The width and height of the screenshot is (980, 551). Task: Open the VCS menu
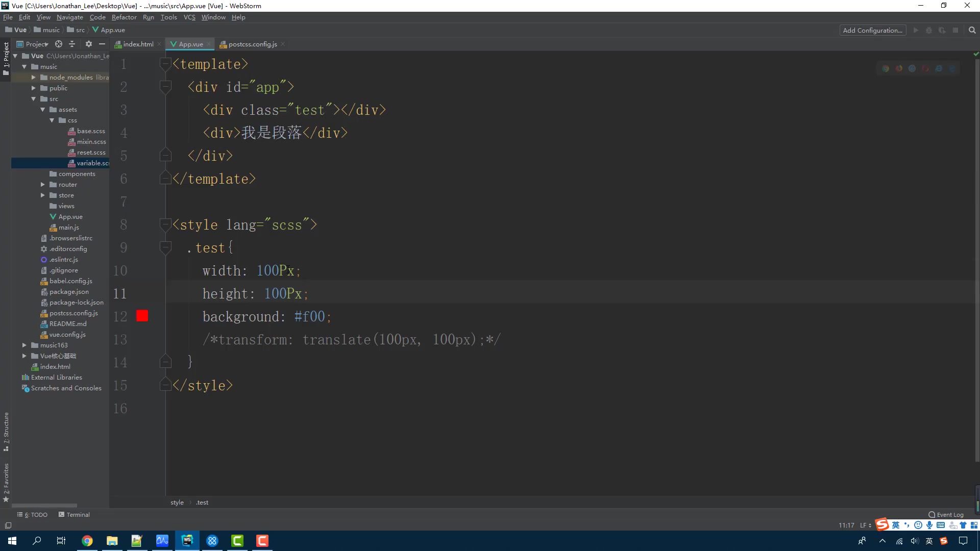coord(189,17)
